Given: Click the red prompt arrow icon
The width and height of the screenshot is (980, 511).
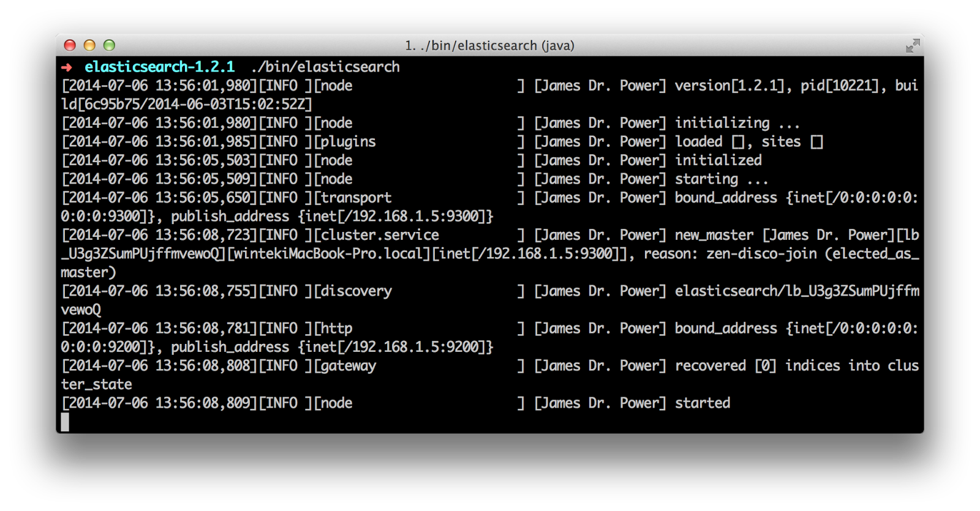Looking at the screenshot, I should pyautogui.click(x=67, y=67).
